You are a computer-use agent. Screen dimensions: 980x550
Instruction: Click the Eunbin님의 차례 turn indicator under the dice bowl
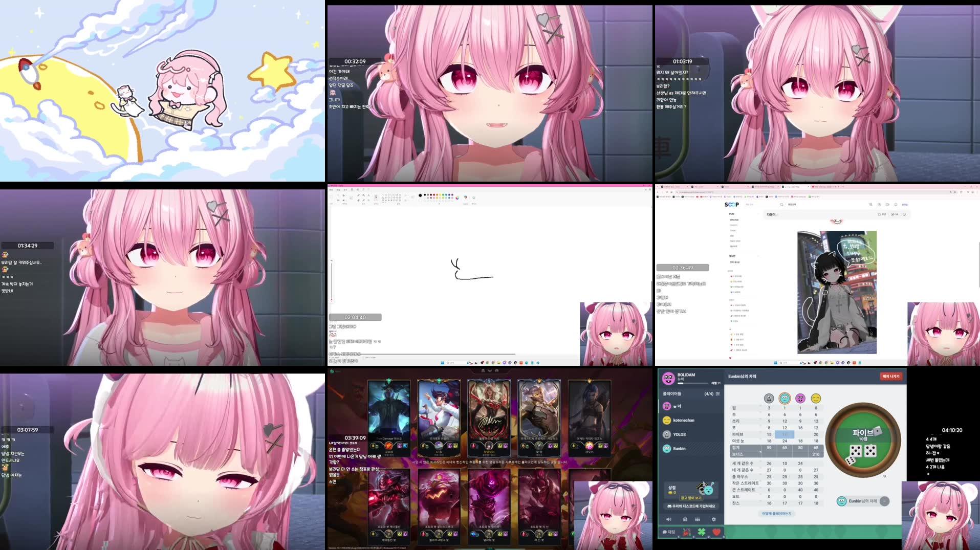[x=863, y=501]
